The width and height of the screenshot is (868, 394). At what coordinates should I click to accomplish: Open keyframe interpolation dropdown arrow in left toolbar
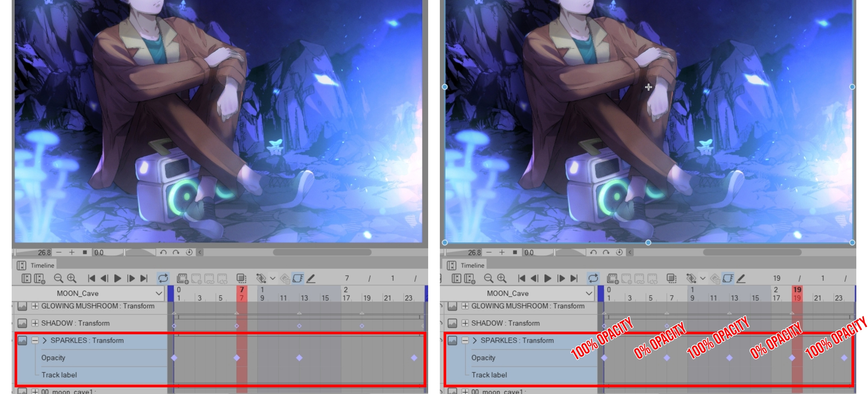click(273, 278)
